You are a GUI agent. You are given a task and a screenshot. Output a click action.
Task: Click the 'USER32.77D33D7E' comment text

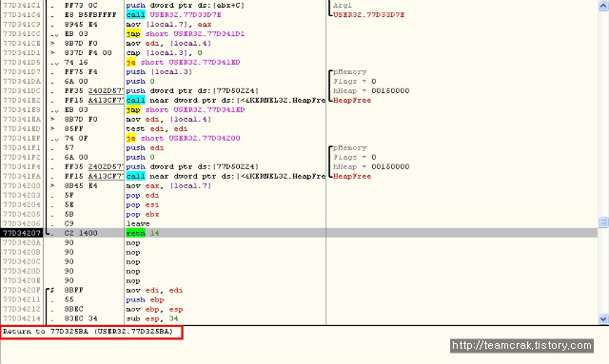click(x=368, y=15)
